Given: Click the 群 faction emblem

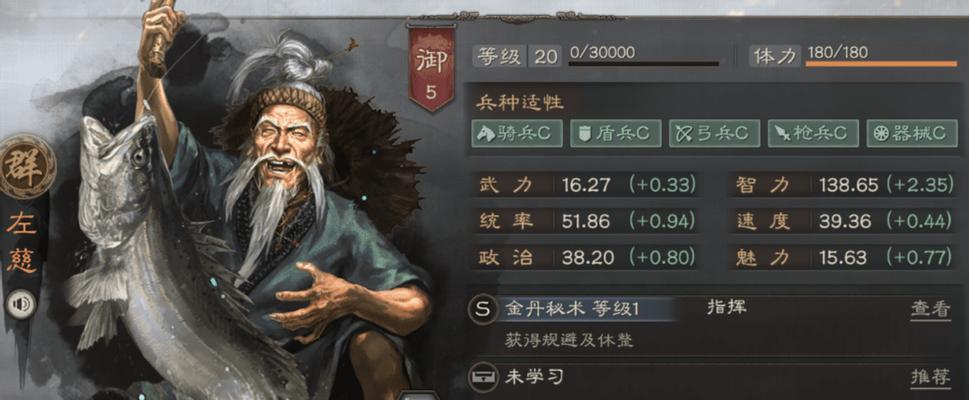Looking at the screenshot, I should point(27,166).
